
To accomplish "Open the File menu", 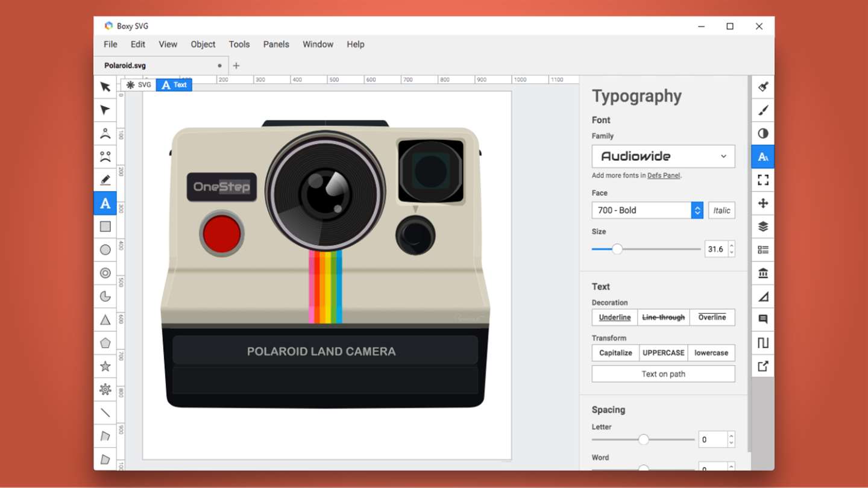I will coord(110,44).
